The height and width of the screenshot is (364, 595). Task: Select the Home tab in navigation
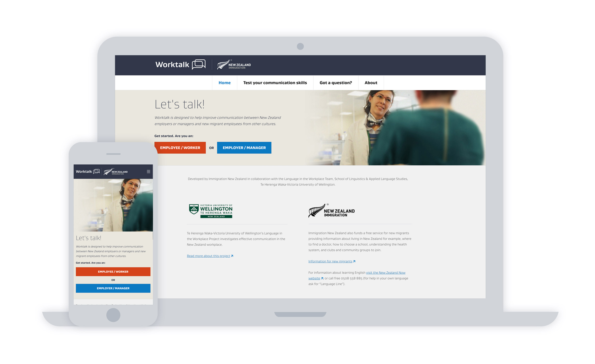point(224,82)
